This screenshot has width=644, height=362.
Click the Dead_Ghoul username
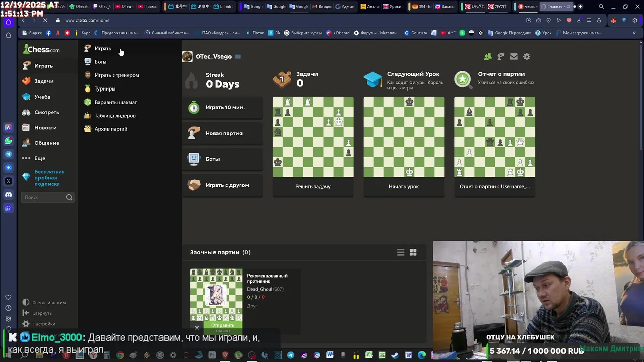[259, 289]
